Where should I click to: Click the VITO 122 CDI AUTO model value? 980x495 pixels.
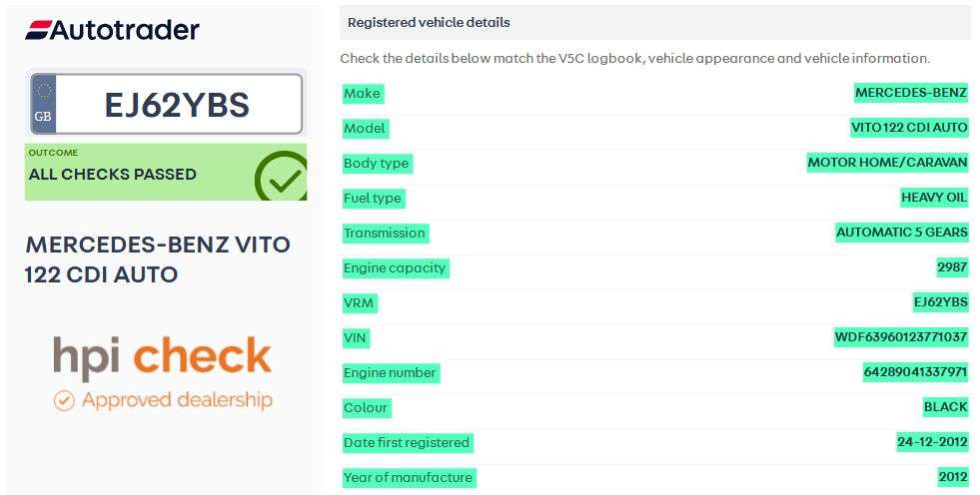909,128
